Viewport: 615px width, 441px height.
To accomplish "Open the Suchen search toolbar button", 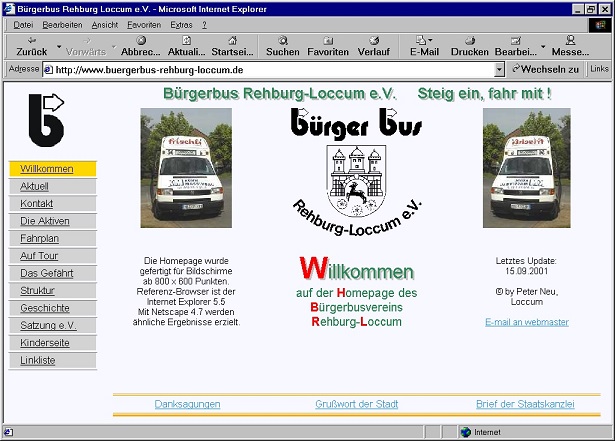I will [x=282, y=46].
